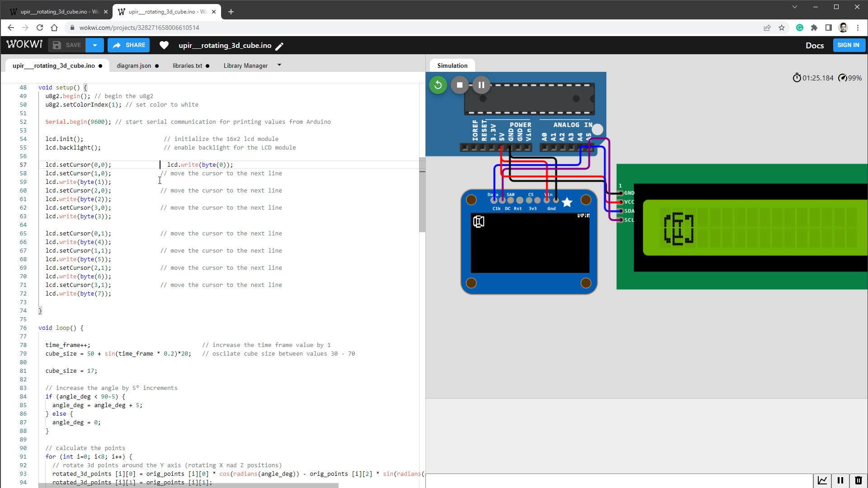Expand the Library Manager dropdown
Image resolution: width=868 pixels, height=488 pixels.
pos(279,65)
